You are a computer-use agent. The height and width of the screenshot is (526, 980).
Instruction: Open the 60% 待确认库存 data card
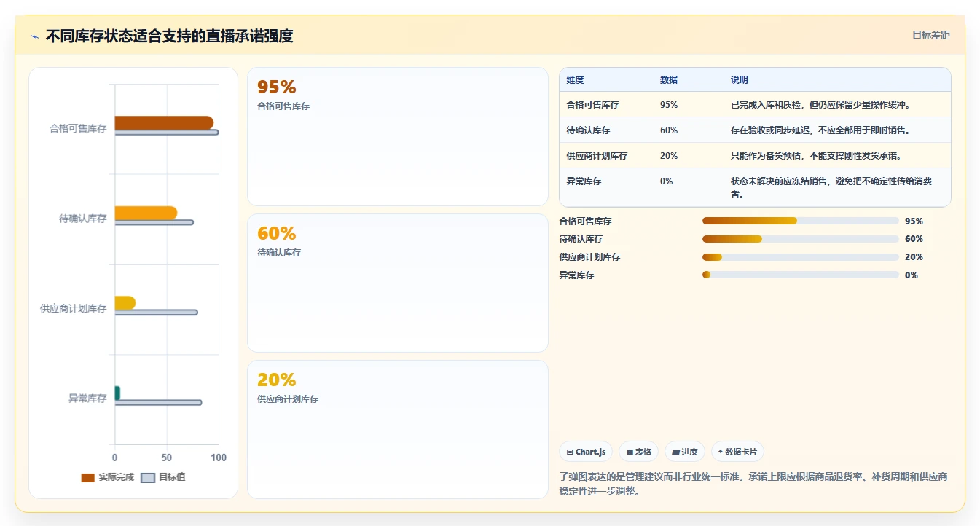[398, 283]
